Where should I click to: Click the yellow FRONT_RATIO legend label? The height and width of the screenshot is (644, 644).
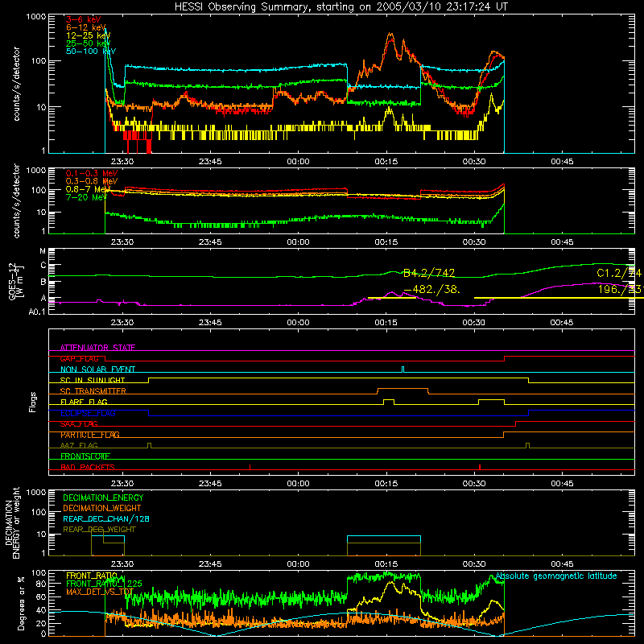tap(92, 576)
